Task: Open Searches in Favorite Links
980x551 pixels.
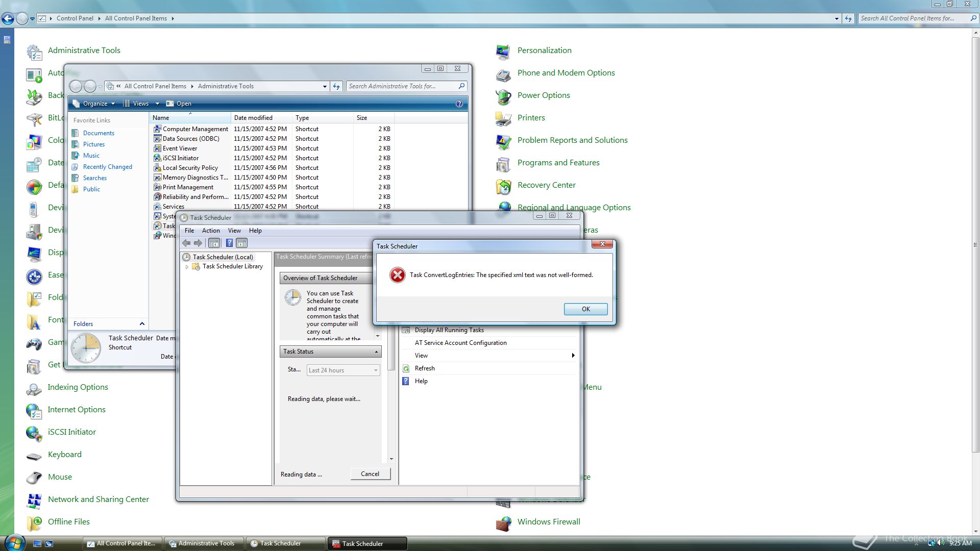Action: [x=95, y=178]
